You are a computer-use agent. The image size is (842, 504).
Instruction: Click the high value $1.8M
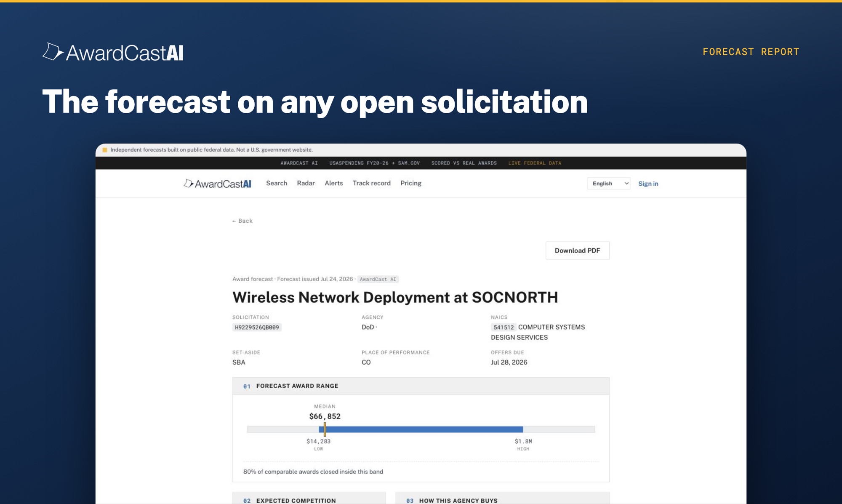pyautogui.click(x=523, y=441)
